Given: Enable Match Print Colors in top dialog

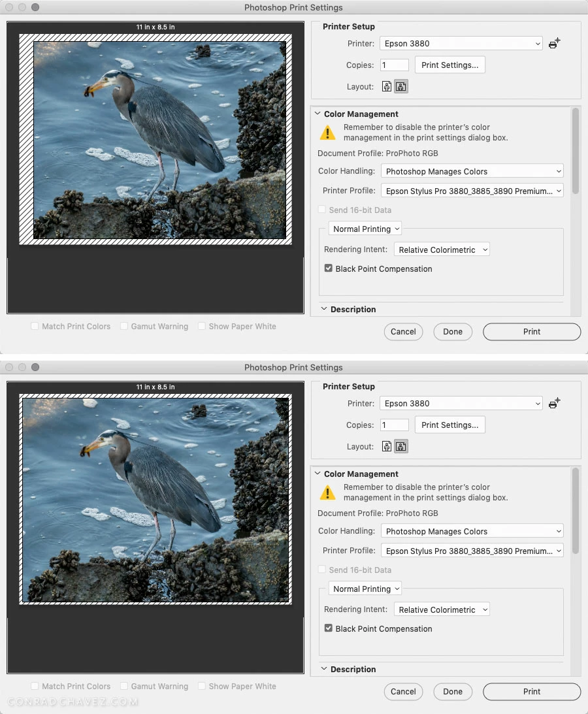Looking at the screenshot, I should pyautogui.click(x=35, y=326).
